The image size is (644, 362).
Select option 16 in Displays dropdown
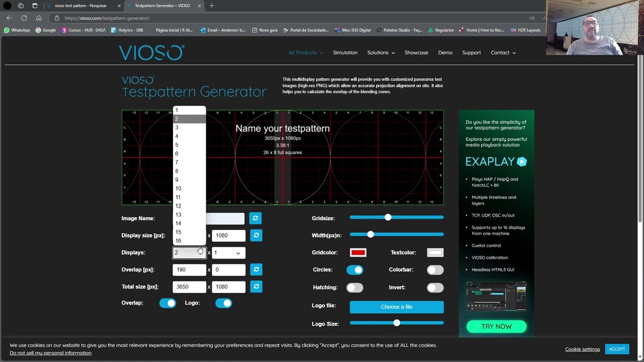tap(189, 241)
